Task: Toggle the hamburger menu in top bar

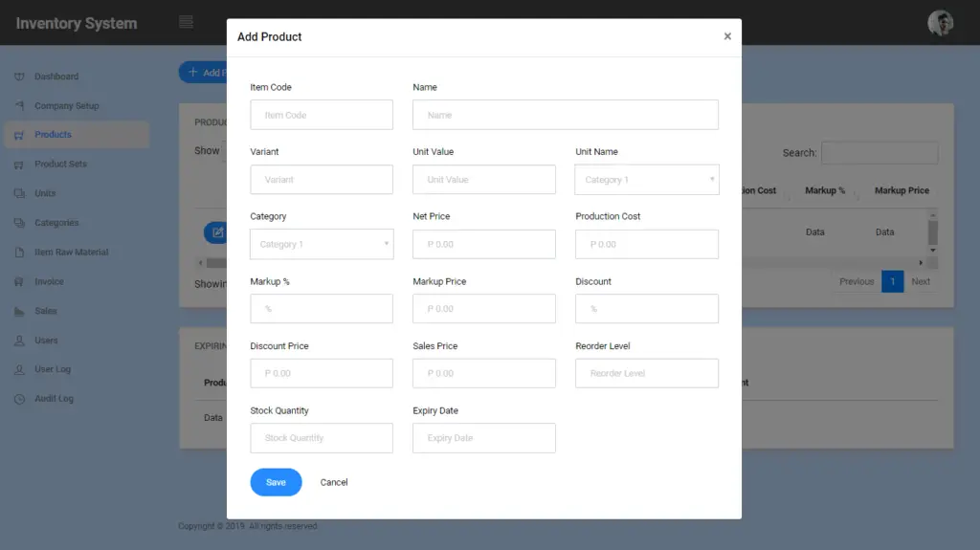Action: pyautogui.click(x=186, y=22)
